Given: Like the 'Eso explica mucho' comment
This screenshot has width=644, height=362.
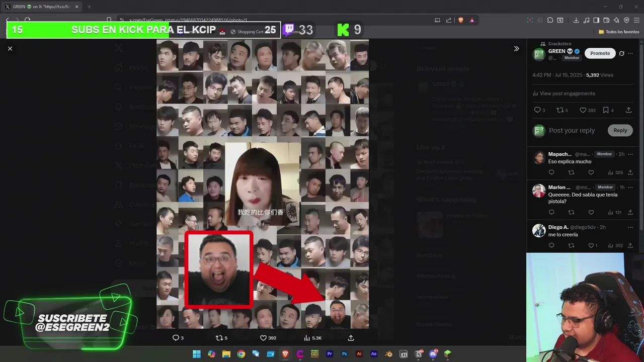Looking at the screenshot, I should point(591,172).
